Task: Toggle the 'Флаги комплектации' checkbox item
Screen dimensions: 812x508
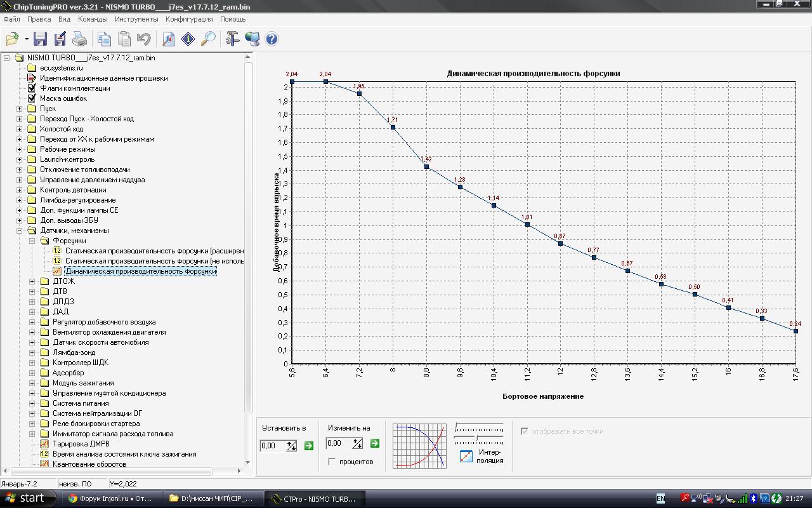Action: point(32,88)
